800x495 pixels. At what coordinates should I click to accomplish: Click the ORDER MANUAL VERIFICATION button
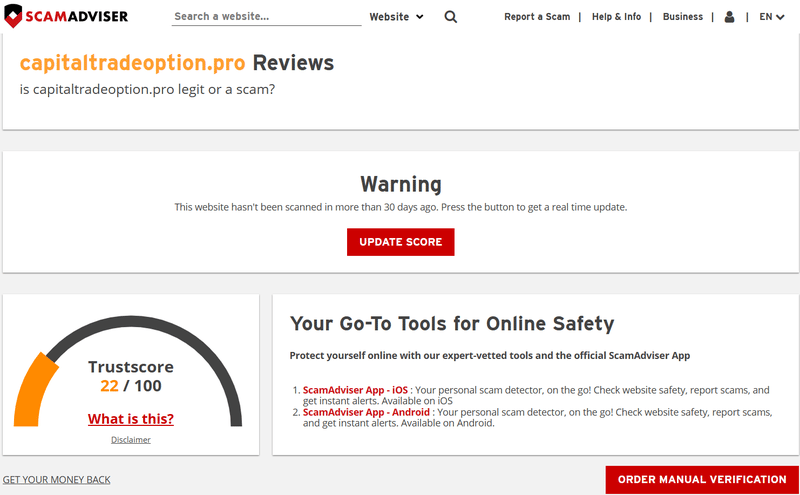tap(702, 480)
